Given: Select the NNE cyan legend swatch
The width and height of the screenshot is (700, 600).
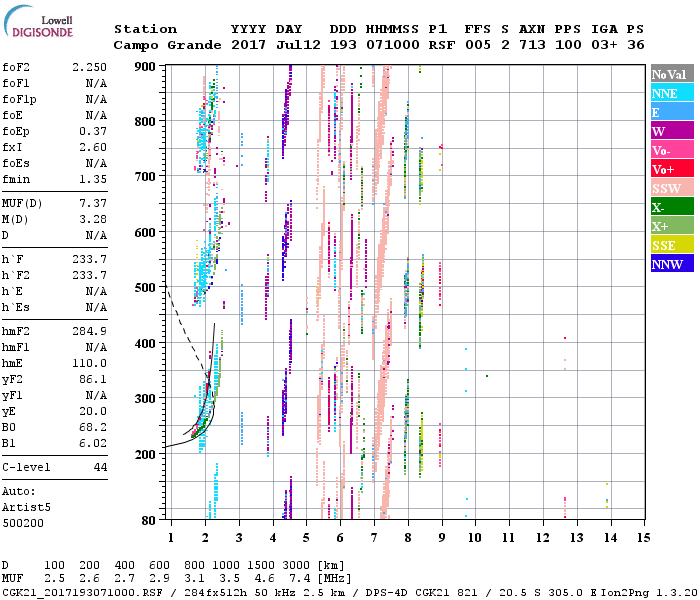Looking at the screenshot, I should (x=672, y=93).
